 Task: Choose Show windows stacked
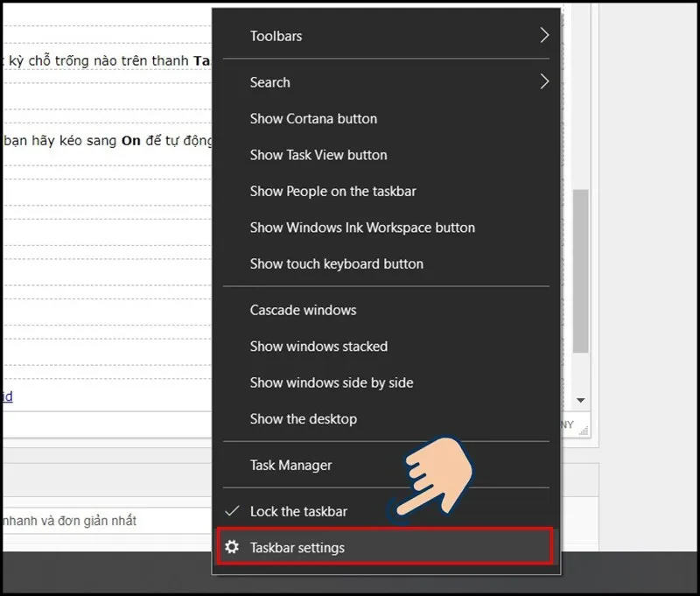385,346
